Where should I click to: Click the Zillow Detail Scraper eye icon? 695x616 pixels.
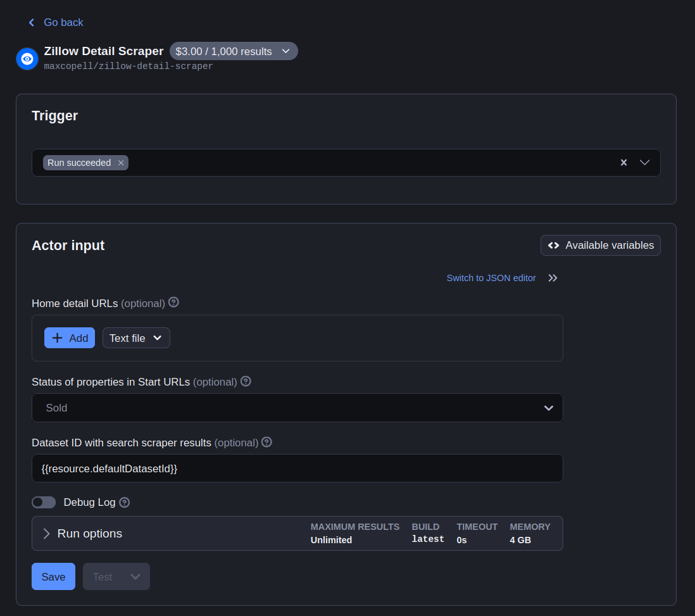[27, 58]
